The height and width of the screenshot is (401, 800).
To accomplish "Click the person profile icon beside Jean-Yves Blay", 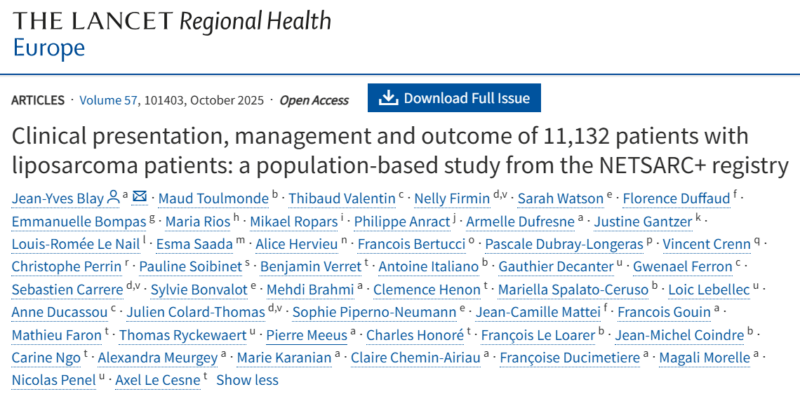I will click(x=113, y=197).
